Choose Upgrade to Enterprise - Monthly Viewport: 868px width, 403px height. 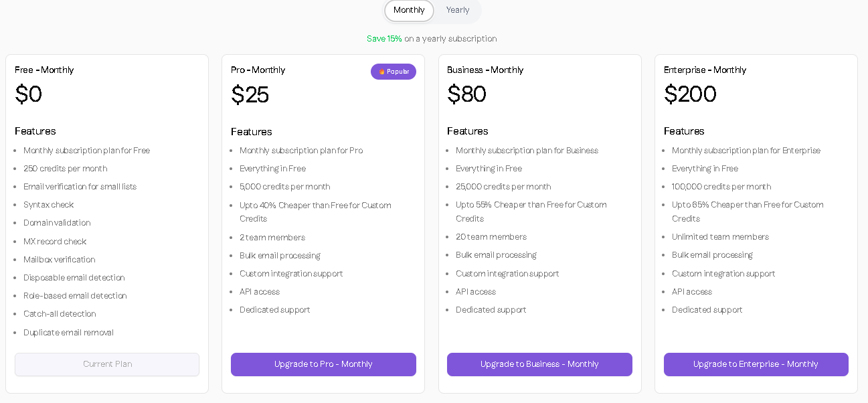tap(756, 364)
